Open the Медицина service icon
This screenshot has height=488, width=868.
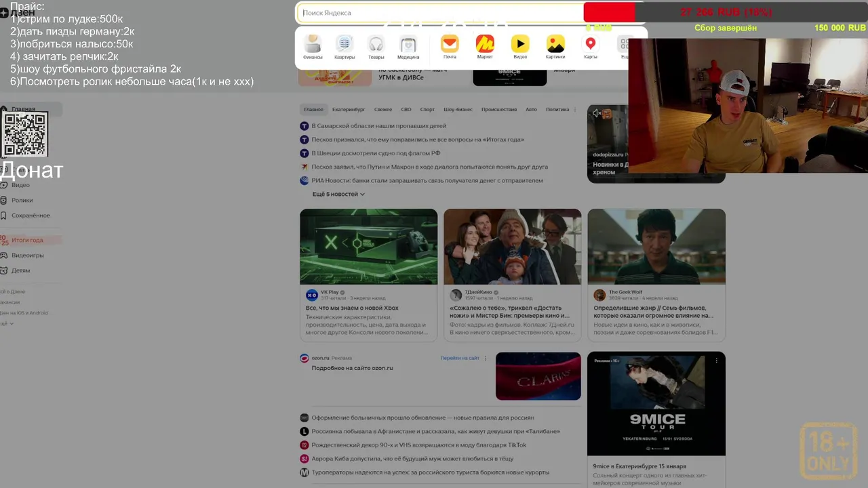coord(408,44)
